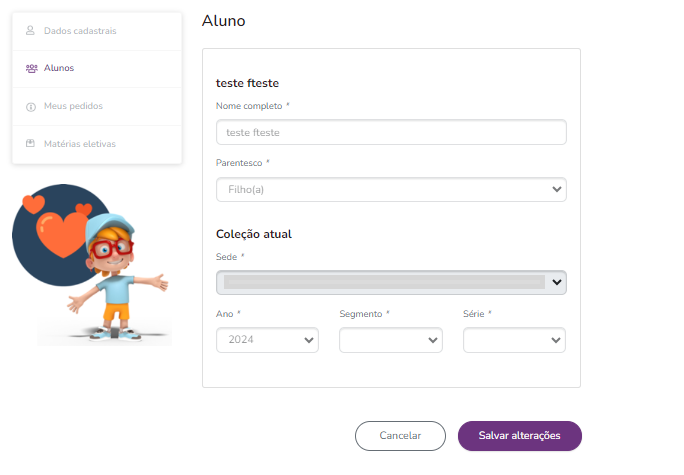Go to Meus pedidos
This screenshot has height=475, width=684.
pos(97,106)
